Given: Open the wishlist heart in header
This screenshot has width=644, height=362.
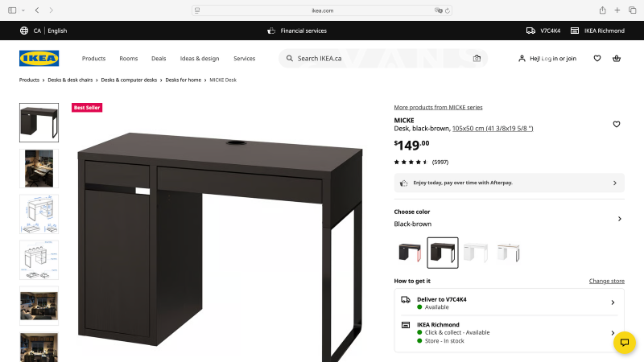Looking at the screenshot, I should point(597,58).
